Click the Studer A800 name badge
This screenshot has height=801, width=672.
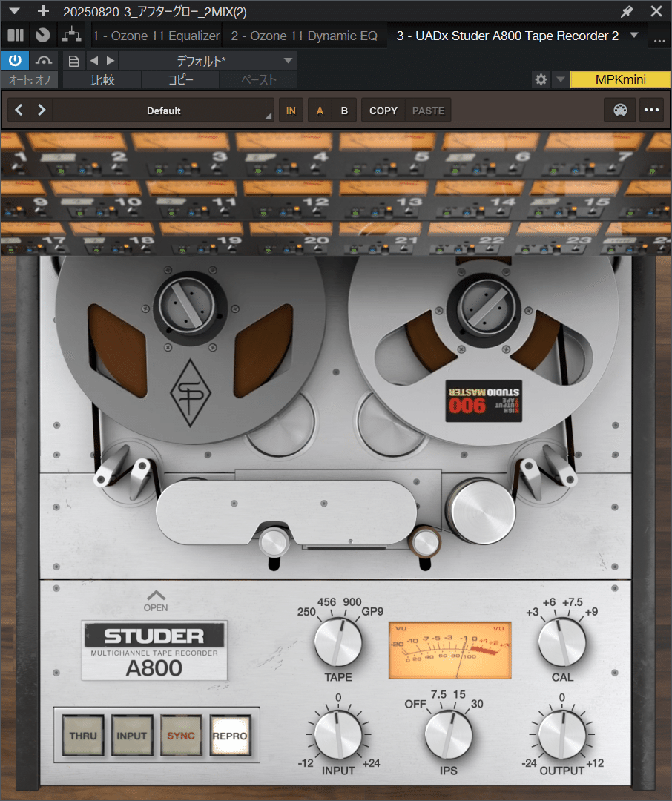coord(154,651)
